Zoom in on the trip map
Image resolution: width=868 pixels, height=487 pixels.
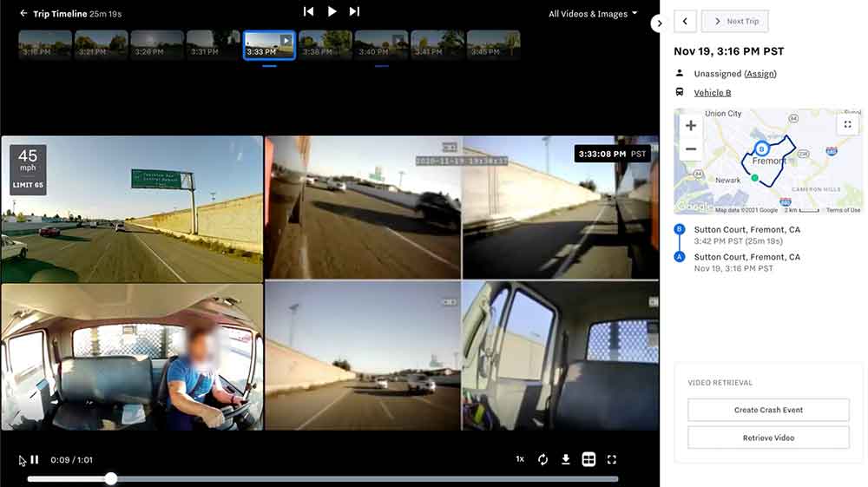click(691, 126)
